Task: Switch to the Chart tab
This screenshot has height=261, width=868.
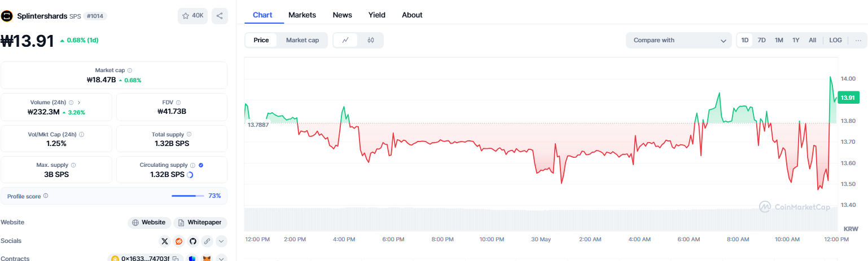Action: point(262,15)
